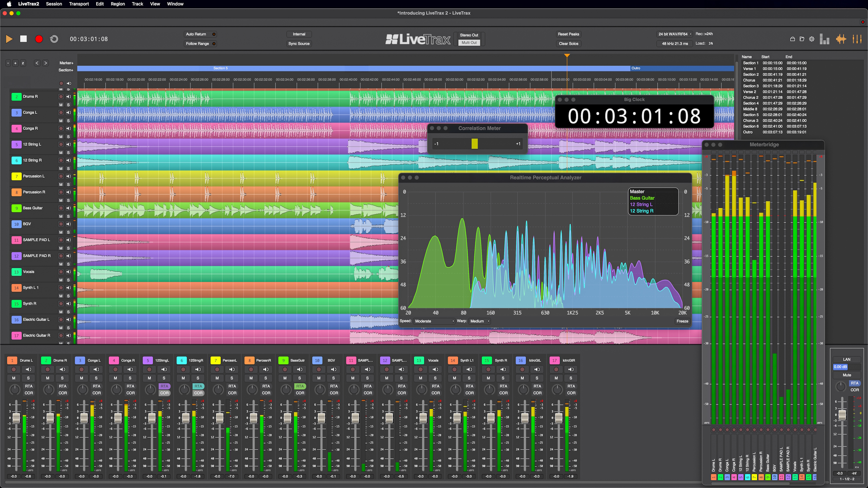Select Multi Out mode
Viewport: 868px width, 488px height.
pos(469,43)
